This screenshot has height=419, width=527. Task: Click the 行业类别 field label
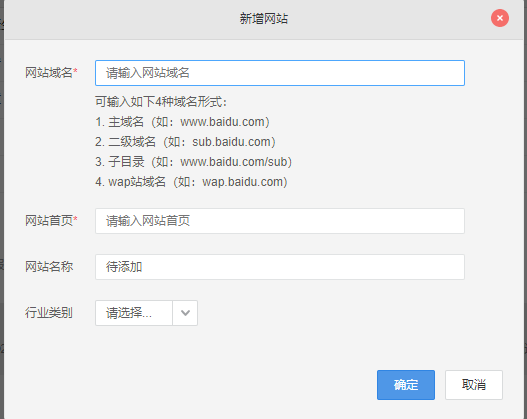pyautogui.click(x=49, y=312)
